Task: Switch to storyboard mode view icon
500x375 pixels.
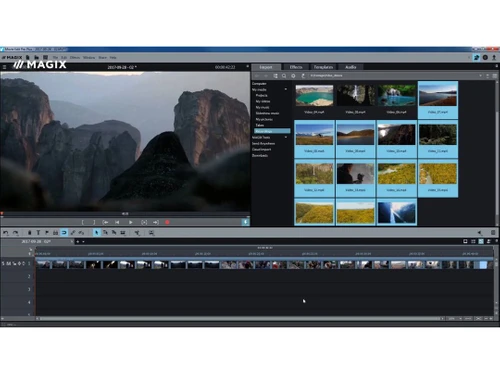Action: pyautogui.click(x=465, y=241)
